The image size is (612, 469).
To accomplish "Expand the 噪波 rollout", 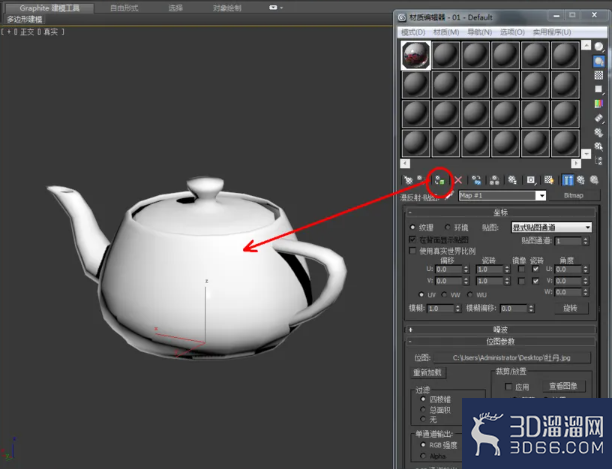I will pyautogui.click(x=500, y=330).
